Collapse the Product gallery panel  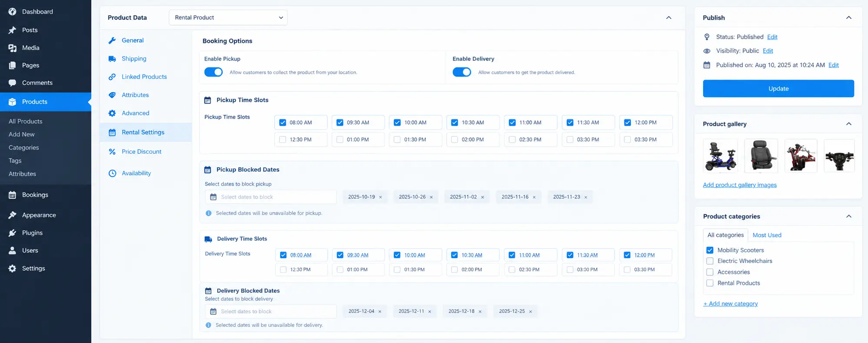(x=849, y=124)
